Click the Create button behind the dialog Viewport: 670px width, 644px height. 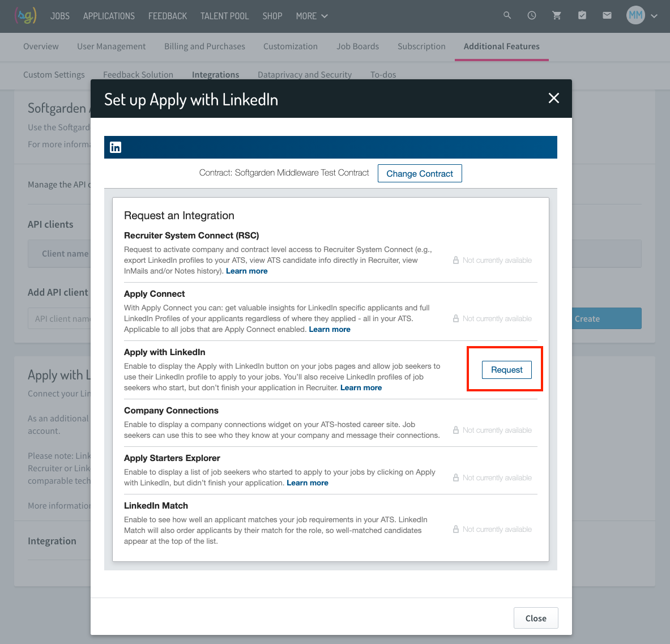click(x=607, y=318)
